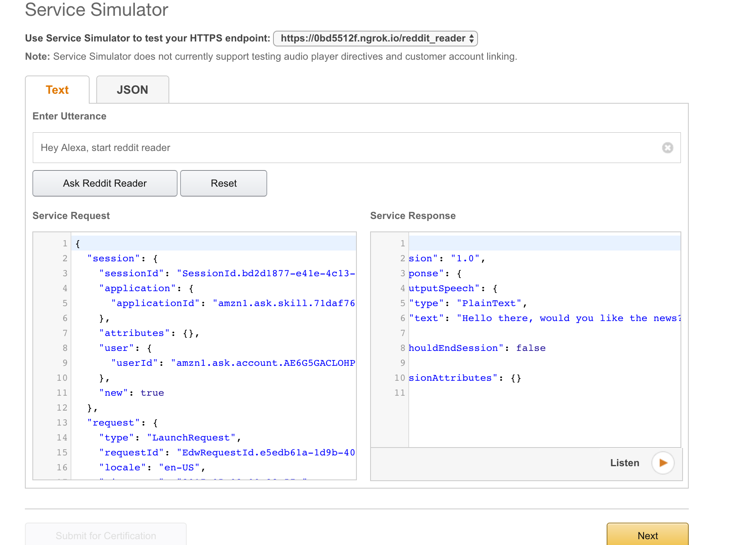The height and width of the screenshot is (545, 756).
Task: Click the "type": "LaunchRequest" line
Action: (x=170, y=438)
